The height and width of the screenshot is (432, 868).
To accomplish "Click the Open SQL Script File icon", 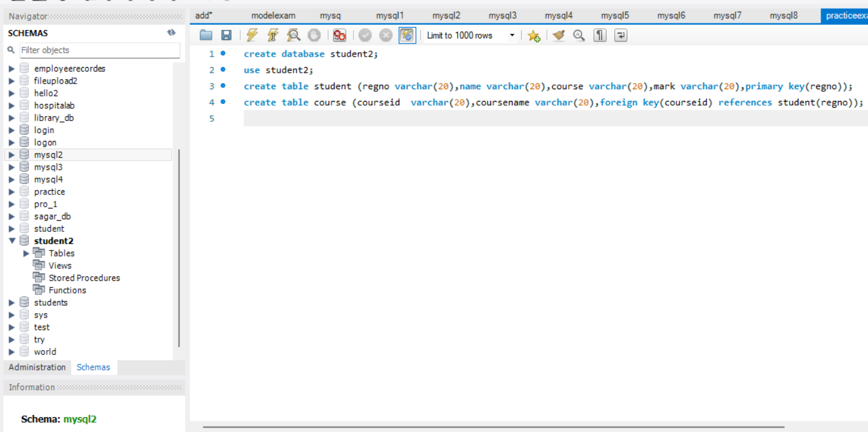I will click(x=206, y=35).
